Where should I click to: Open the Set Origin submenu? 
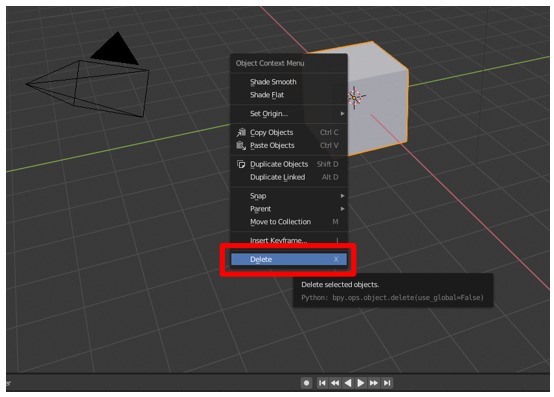pyautogui.click(x=289, y=114)
